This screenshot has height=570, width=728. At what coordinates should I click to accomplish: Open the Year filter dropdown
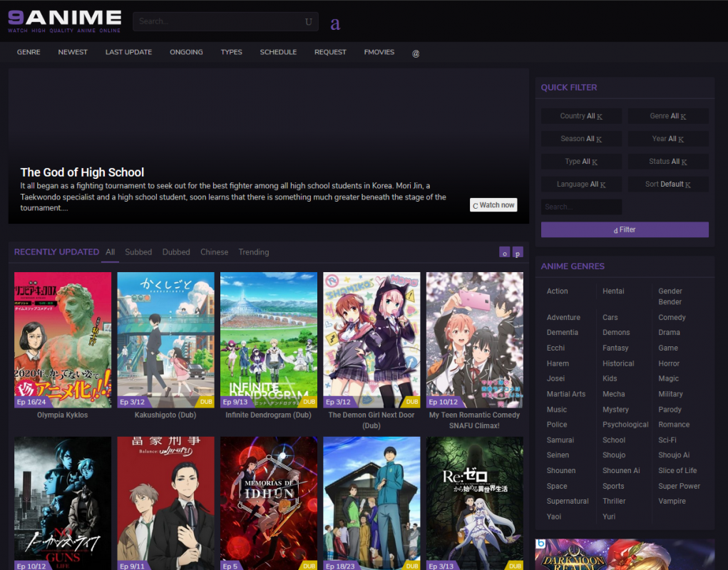pos(668,139)
